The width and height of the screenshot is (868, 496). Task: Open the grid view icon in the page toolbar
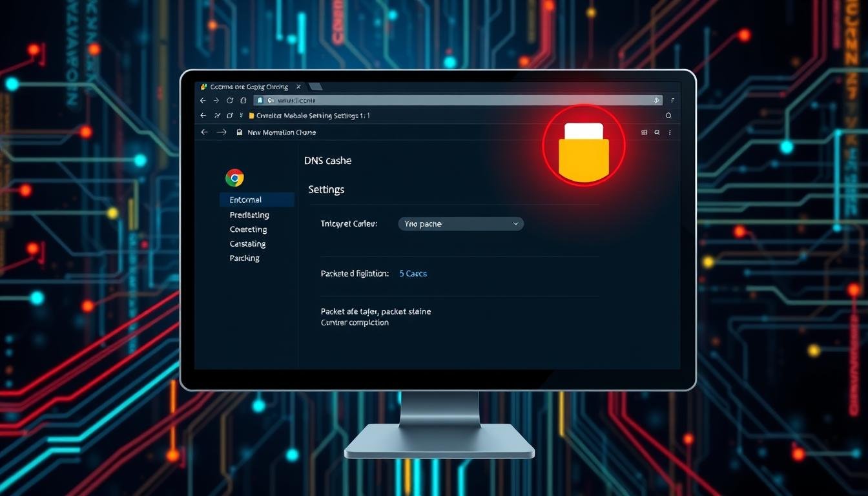point(644,132)
